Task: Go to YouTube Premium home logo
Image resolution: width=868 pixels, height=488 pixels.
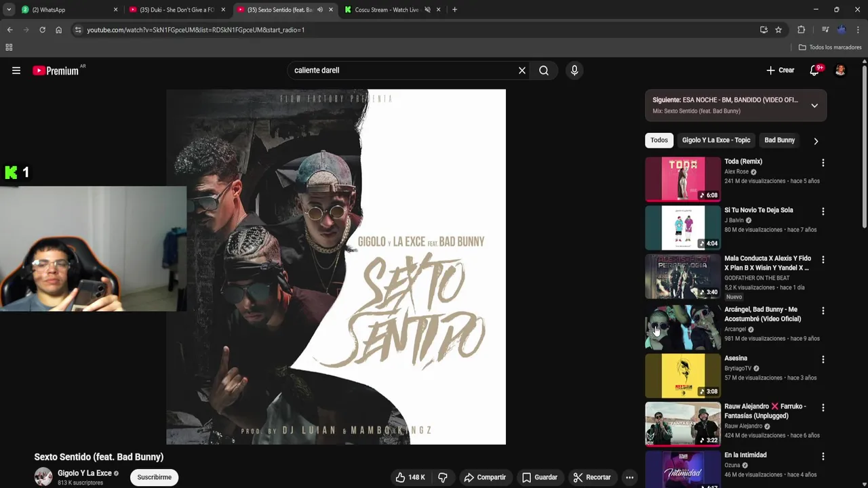Action: coord(56,70)
